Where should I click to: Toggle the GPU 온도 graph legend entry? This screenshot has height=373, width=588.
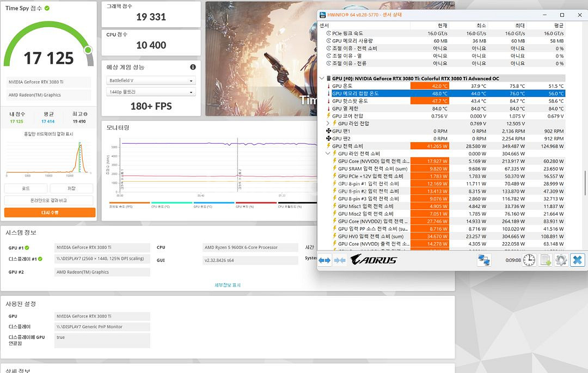point(204,207)
